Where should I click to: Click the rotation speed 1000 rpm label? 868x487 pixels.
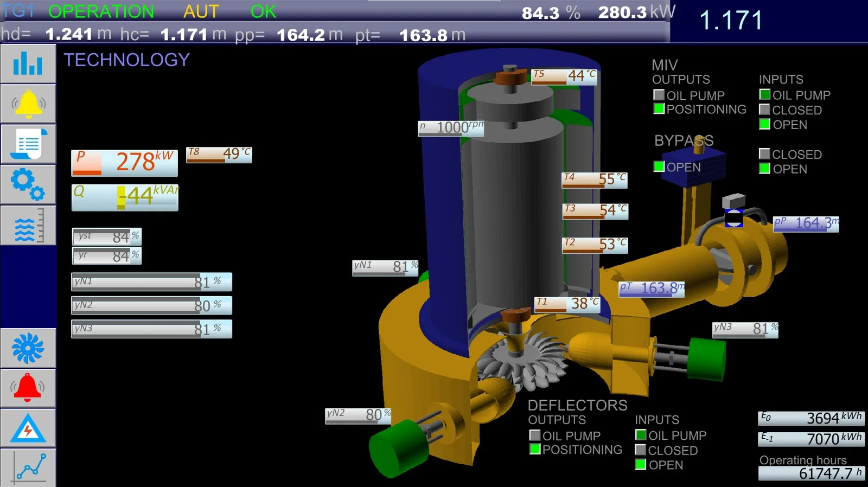point(451,128)
